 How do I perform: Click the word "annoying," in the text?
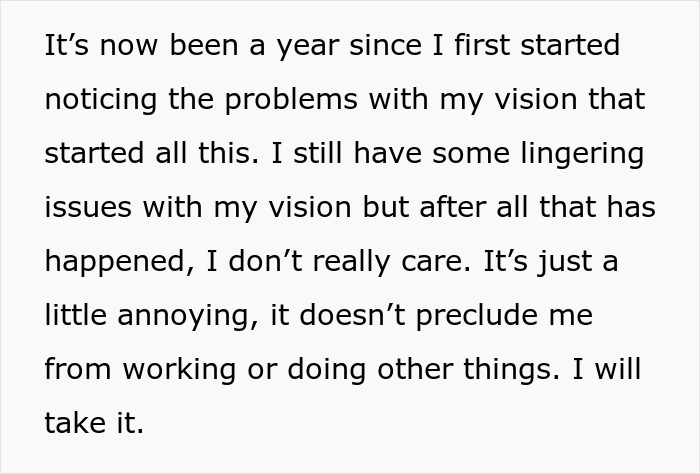(x=188, y=317)
